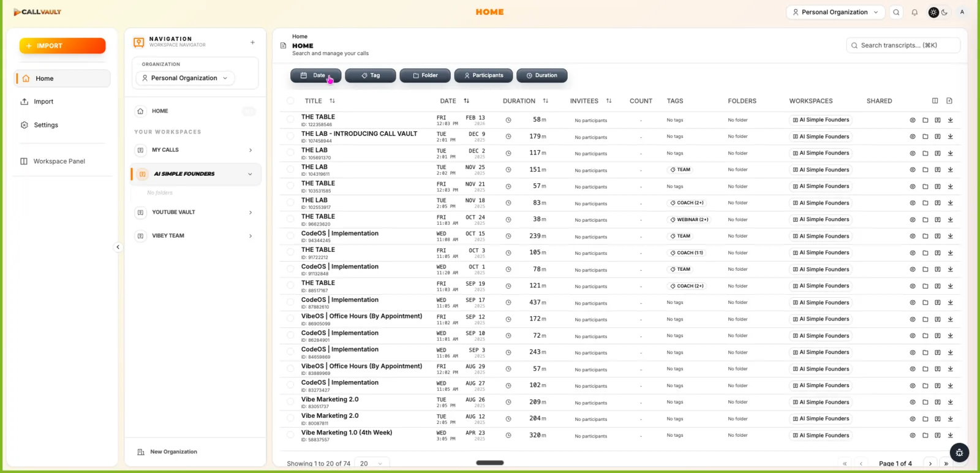The height and width of the screenshot is (473, 980).
Task: Collapse the navigation panel with the arrow handle
Action: pyautogui.click(x=118, y=247)
